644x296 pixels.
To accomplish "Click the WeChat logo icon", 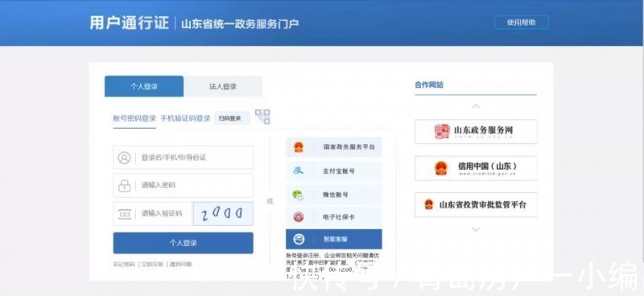I will pyautogui.click(x=299, y=195).
